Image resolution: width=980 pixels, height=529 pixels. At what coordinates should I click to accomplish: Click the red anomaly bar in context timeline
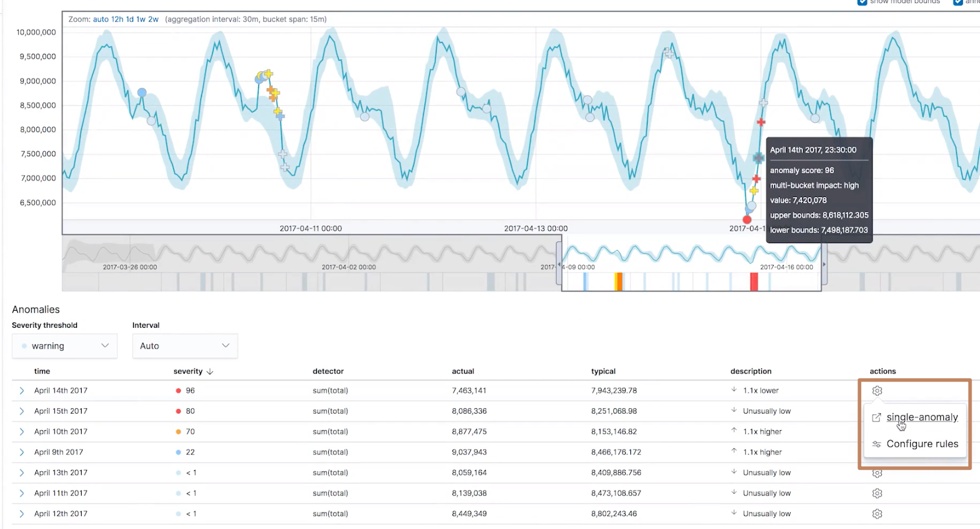pyautogui.click(x=754, y=282)
